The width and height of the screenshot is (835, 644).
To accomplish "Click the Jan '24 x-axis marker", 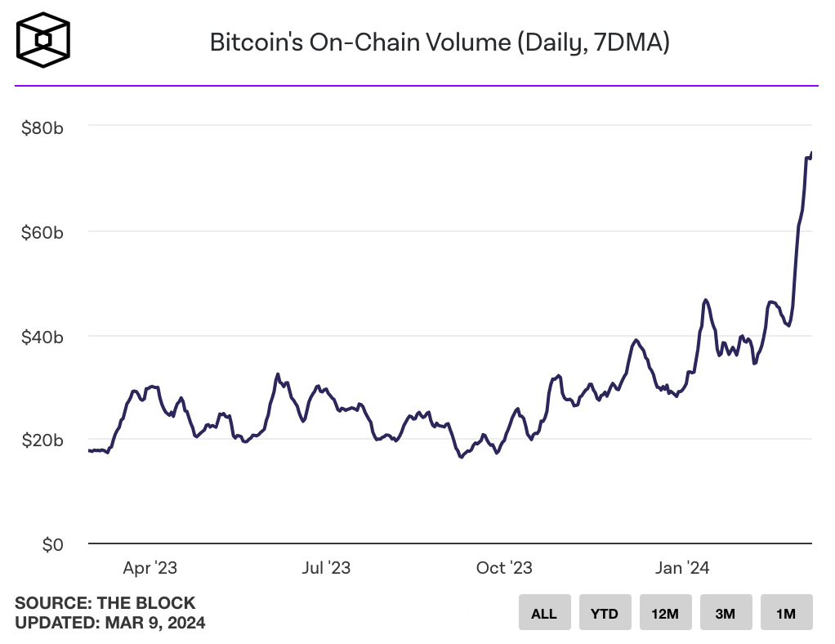I will pos(682,567).
